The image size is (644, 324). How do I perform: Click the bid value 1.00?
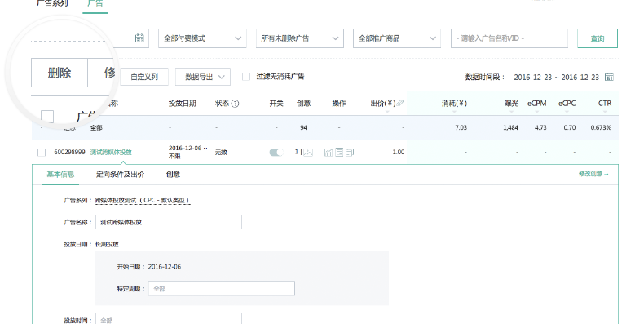point(399,152)
